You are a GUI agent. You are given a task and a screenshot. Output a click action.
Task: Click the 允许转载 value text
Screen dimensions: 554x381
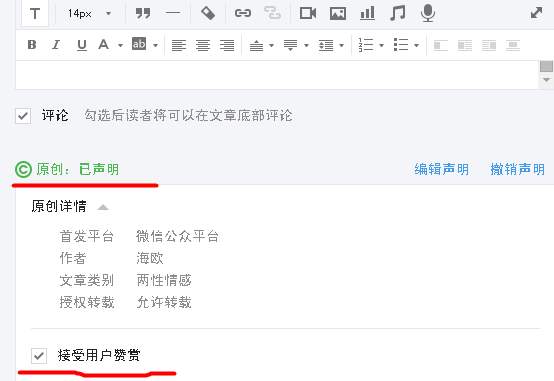164,302
